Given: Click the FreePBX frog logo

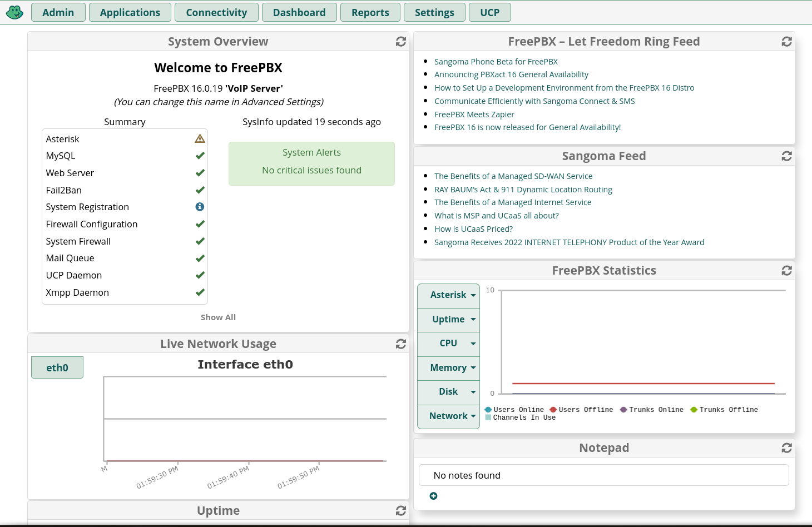Looking at the screenshot, I should tap(14, 12).
